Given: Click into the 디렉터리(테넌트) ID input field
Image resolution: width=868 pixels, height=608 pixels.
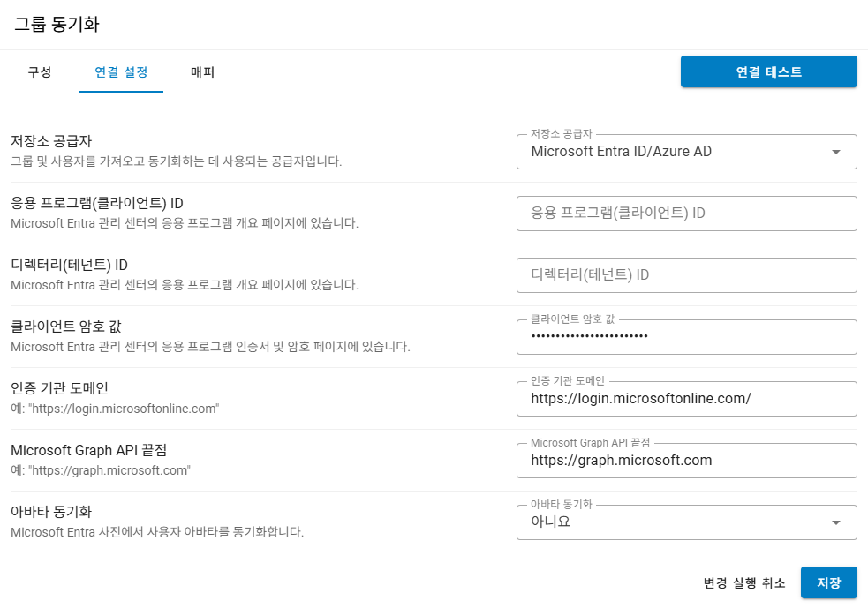Looking at the screenshot, I should (686, 275).
